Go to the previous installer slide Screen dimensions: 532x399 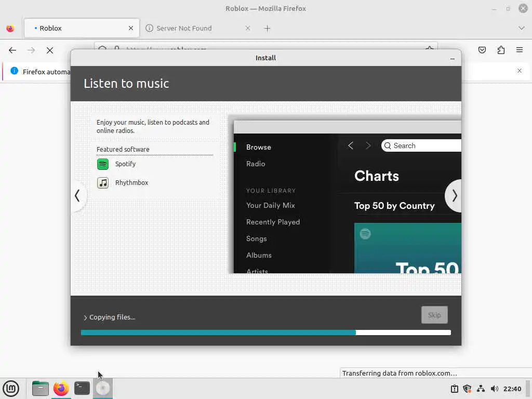[x=78, y=196]
